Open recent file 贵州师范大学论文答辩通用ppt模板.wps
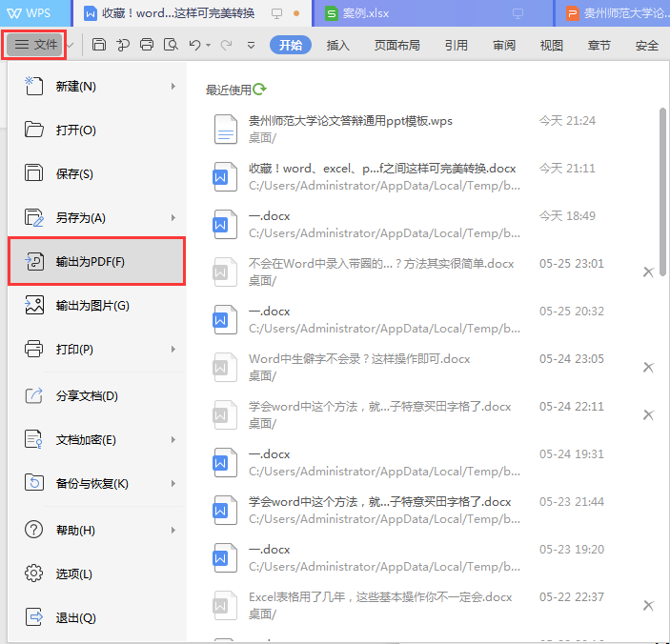 pos(432,129)
